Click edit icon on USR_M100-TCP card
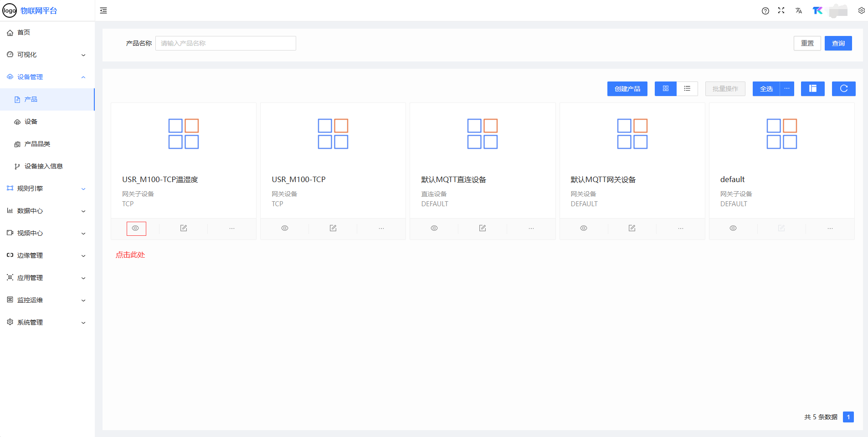 click(x=333, y=228)
